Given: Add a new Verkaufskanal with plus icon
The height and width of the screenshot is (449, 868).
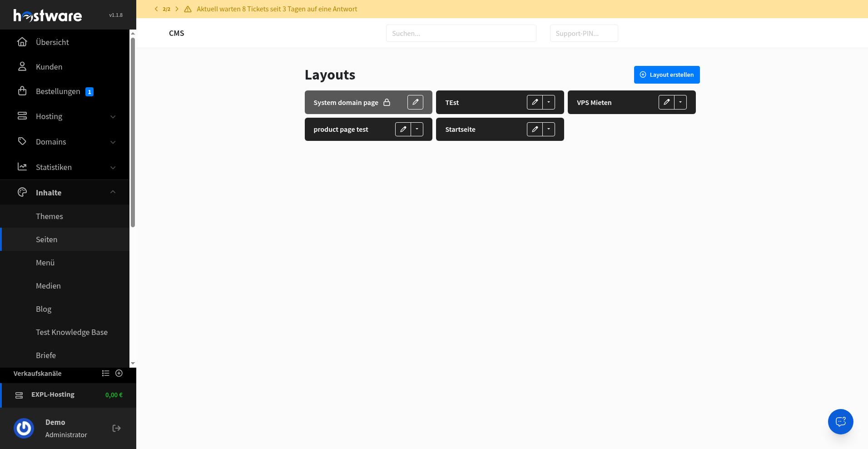Looking at the screenshot, I should tap(119, 373).
